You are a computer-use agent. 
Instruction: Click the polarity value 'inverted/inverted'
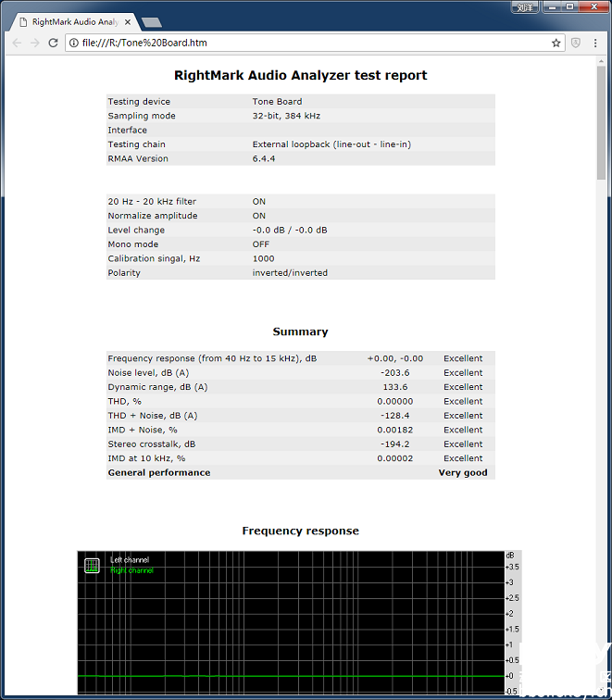point(290,273)
